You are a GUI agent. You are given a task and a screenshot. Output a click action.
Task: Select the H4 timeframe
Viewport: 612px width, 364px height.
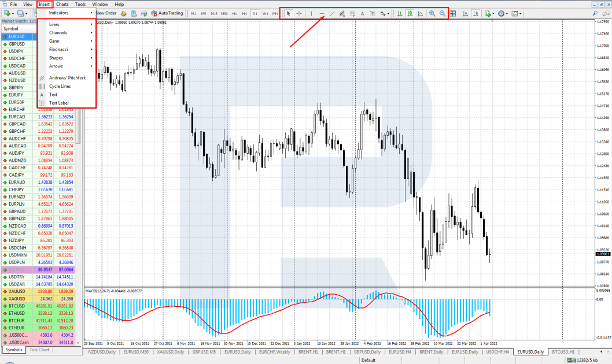244,14
